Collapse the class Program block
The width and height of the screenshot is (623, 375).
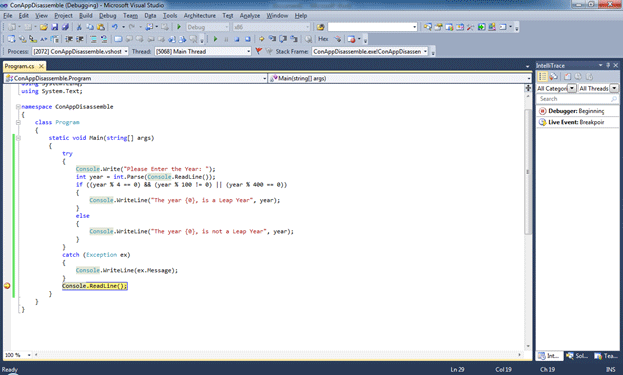pos(18,122)
